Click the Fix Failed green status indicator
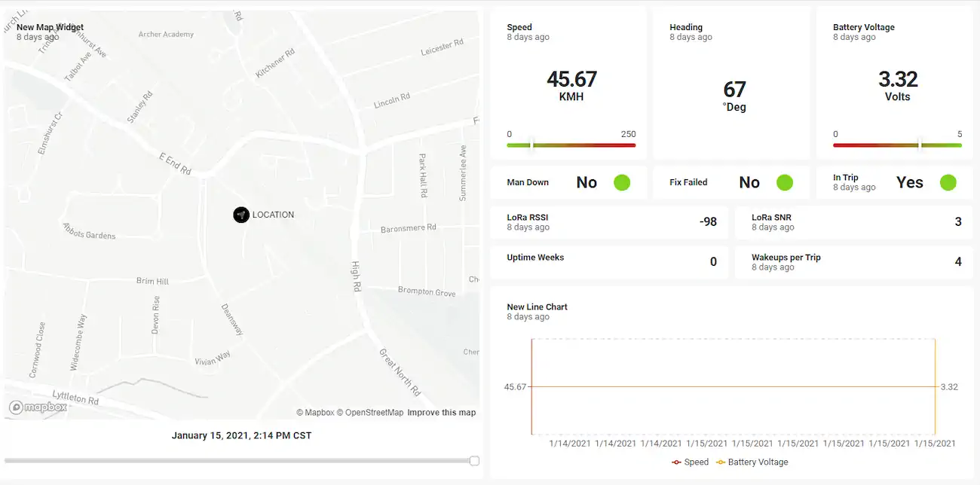This screenshot has width=980, height=485. pos(785,182)
